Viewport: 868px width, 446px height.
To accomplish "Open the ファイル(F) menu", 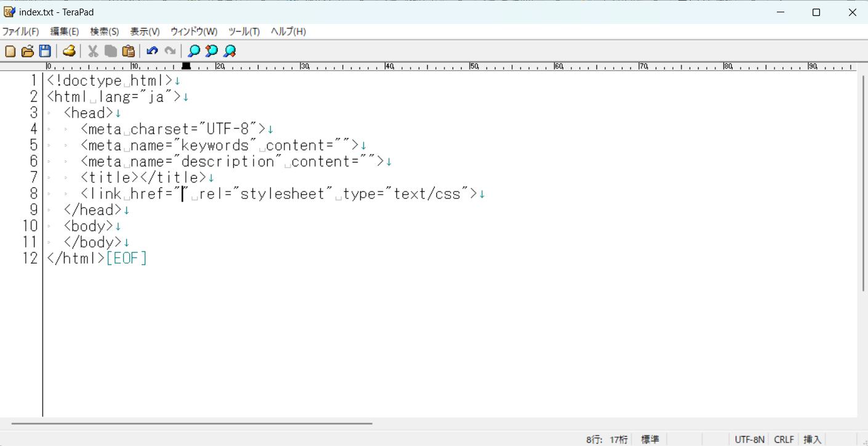I will [20, 31].
